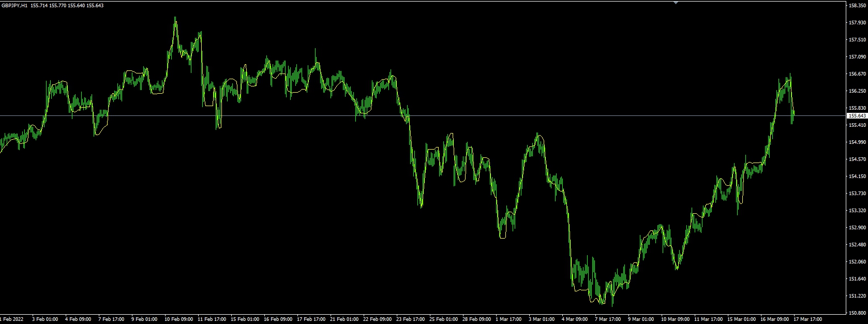Click the 151.220 price scale label
The height and width of the screenshot is (324, 868).
(x=858, y=296)
